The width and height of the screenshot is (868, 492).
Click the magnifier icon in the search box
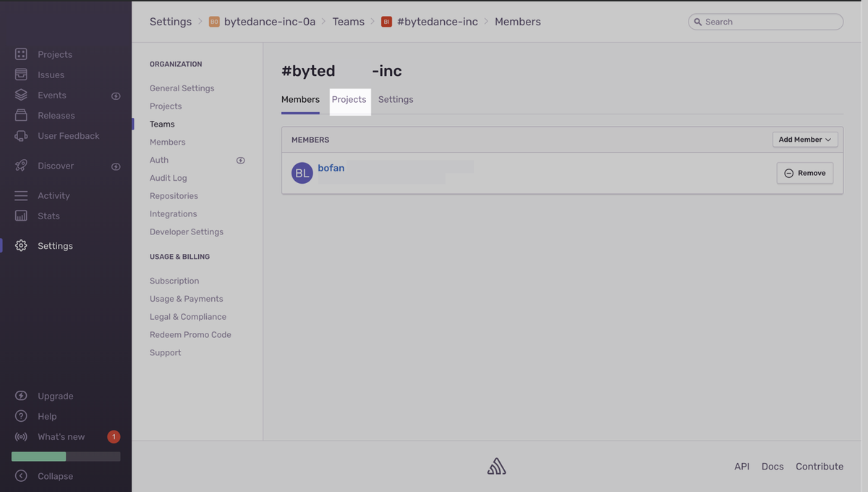click(698, 22)
